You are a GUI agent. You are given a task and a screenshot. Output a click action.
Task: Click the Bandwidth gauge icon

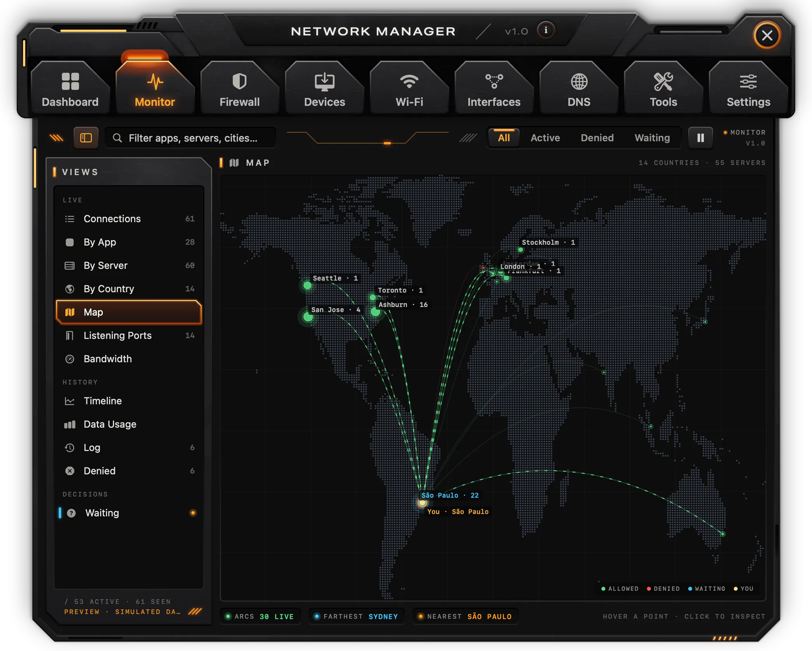70,359
